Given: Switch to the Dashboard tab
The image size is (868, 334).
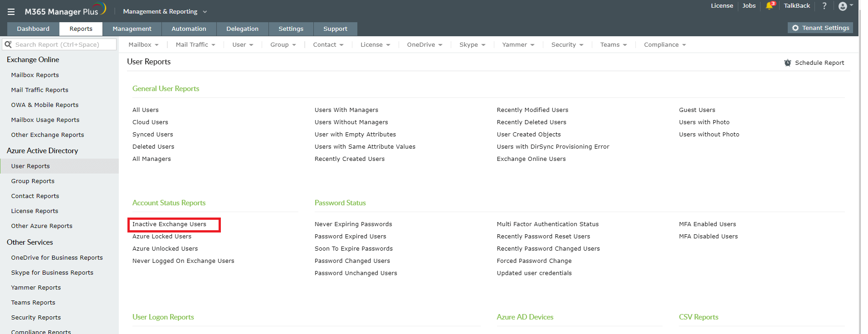Looking at the screenshot, I should (33, 29).
